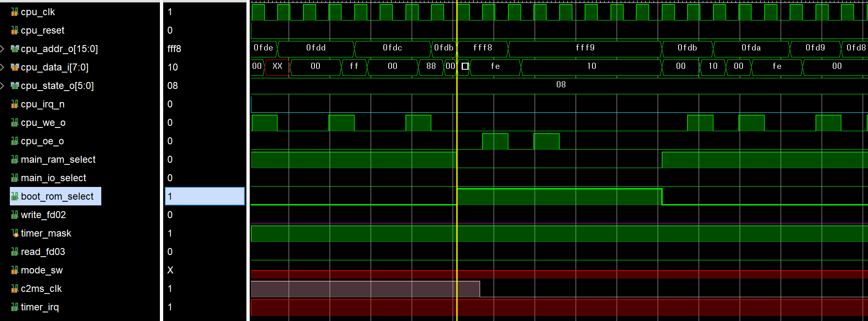Click the icon beside c2ms_clk signal
This screenshot has width=868, height=321.
click(14, 289)
